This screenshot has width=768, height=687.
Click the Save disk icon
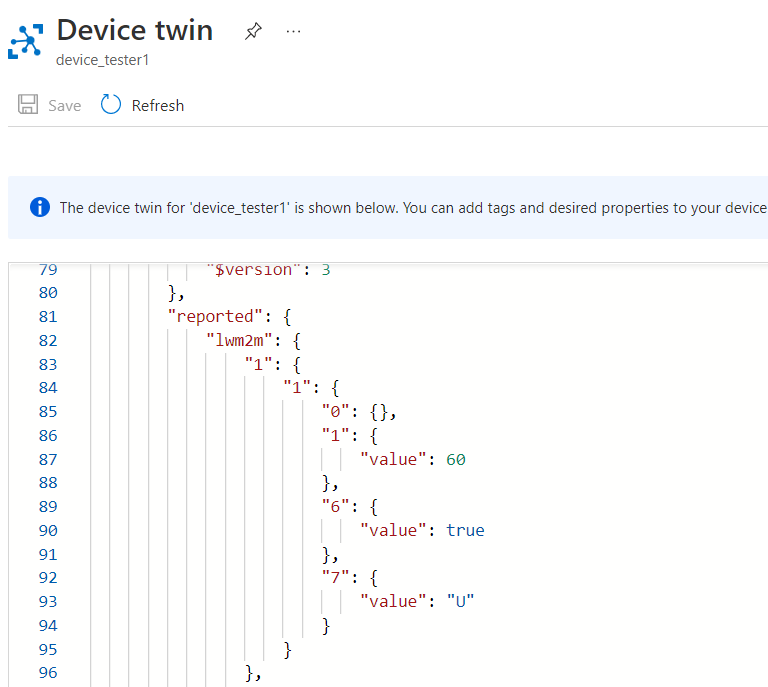(x=28, y=104)
